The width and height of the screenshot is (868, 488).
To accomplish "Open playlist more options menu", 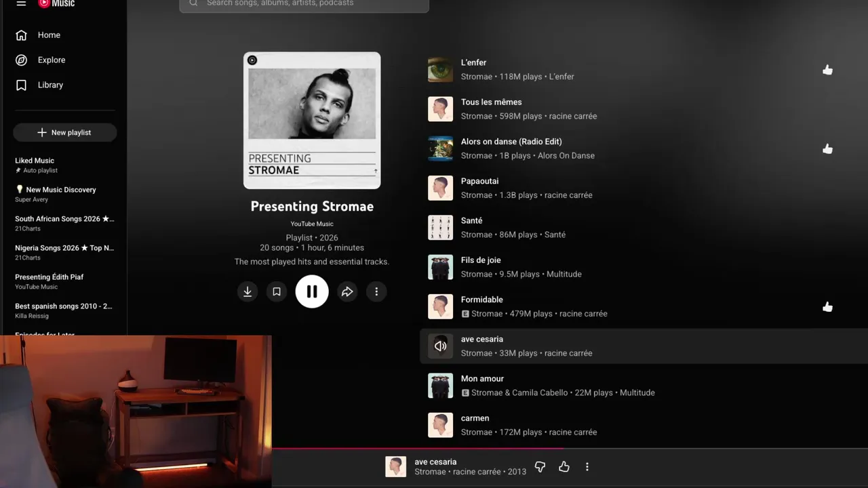I will tap(376, 291).
